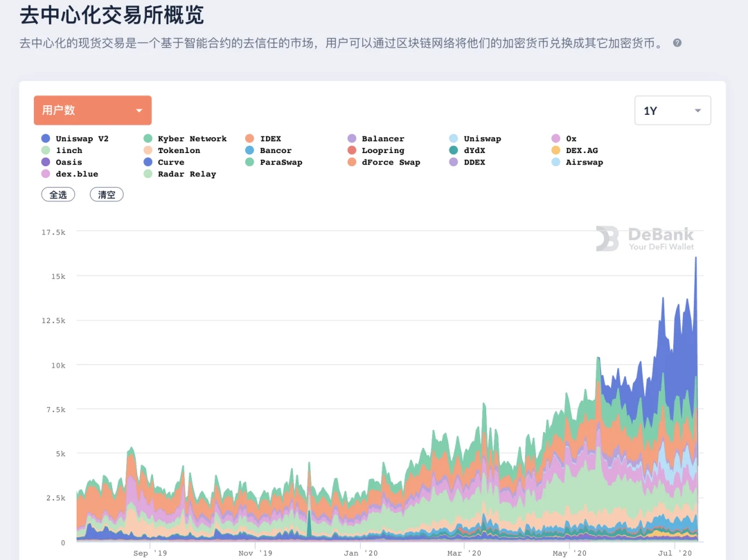This screenshot has width=748, height=560.
Task: Click the dYdX legend dot icon
Action: (x=454, y=150)
